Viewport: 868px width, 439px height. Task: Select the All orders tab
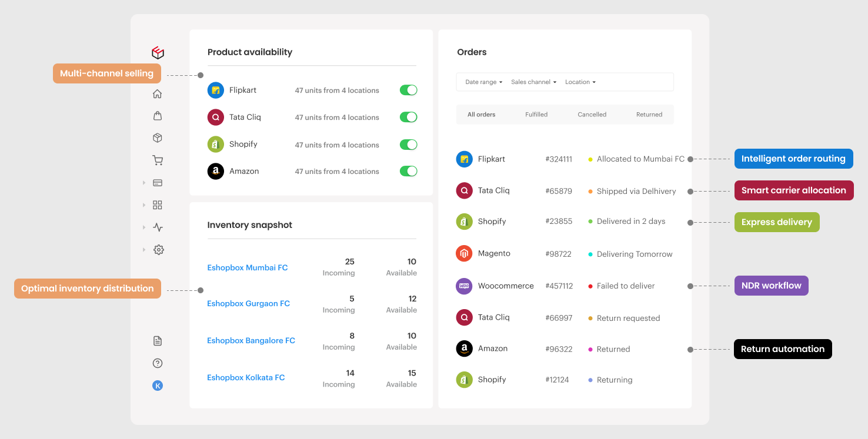[x=482, y=115]
